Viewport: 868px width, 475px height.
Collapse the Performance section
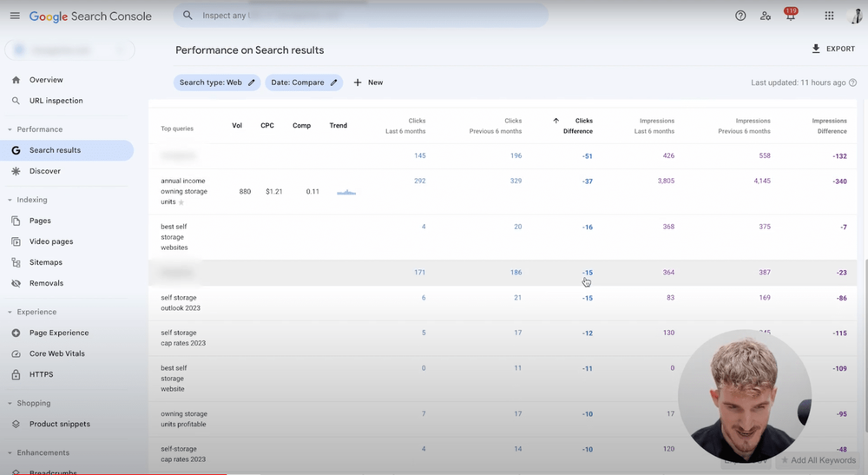[x=10, y=129]
